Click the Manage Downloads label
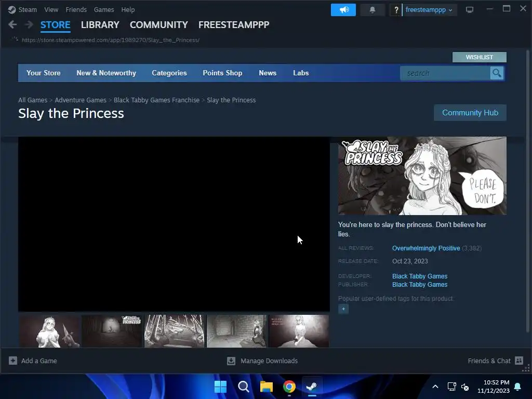 tap(269, 361)
